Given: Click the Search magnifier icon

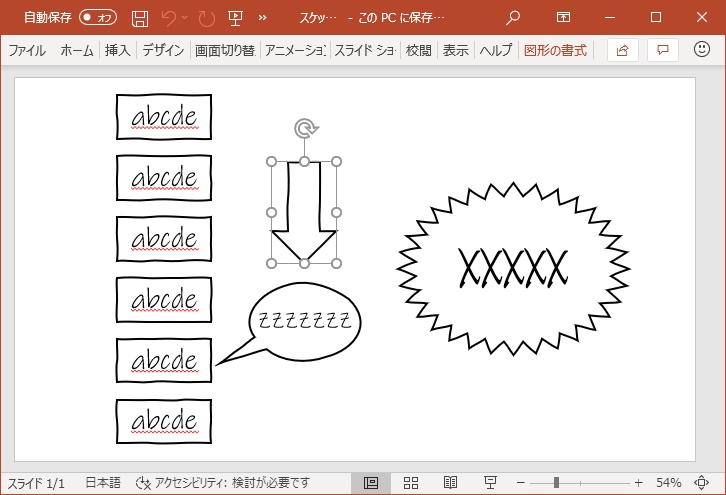Looking at the screenshot, I should pyautogui.click(x=513, y=18).
